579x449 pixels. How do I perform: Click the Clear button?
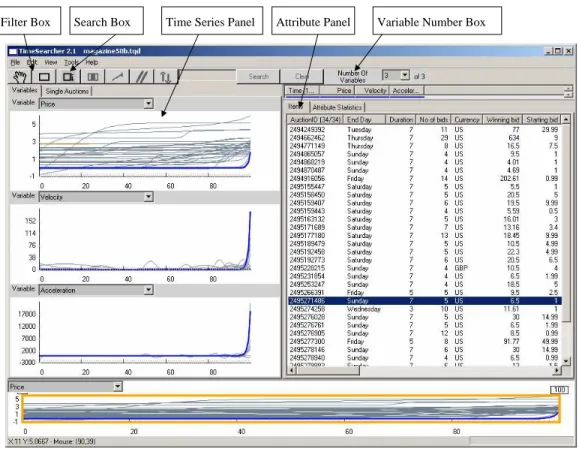pos(302,76)
